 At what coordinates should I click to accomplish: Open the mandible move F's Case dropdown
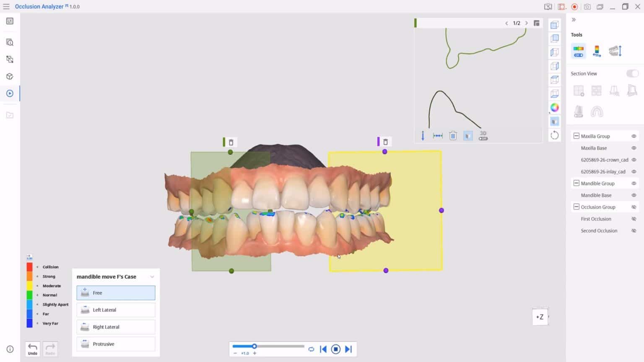(x=152, y=277)
